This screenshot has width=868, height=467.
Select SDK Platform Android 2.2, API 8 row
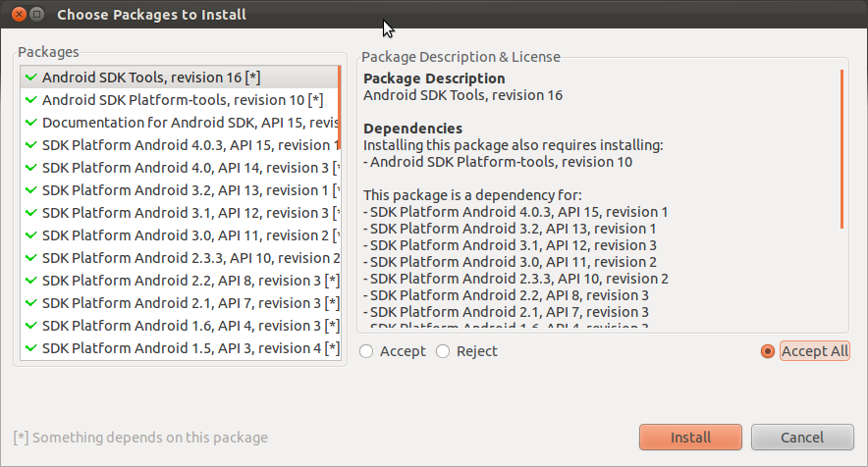click(x=181, y=281)
